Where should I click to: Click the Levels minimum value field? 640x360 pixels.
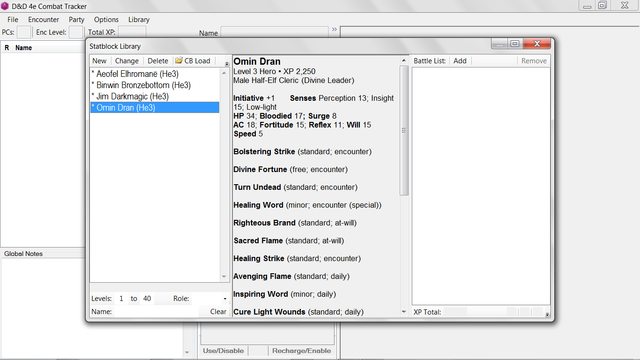tap(121, 298)
